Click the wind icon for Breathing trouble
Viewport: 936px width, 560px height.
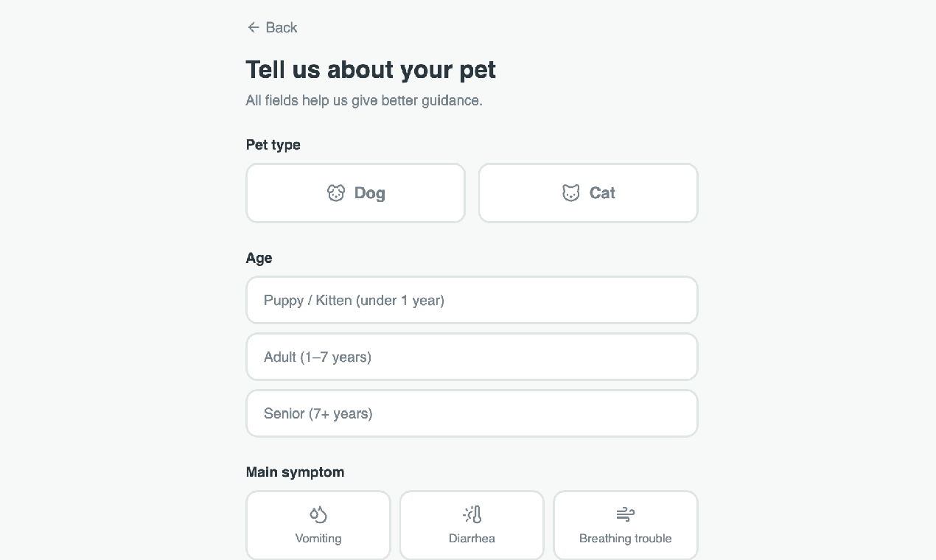[x=625, y=514]
